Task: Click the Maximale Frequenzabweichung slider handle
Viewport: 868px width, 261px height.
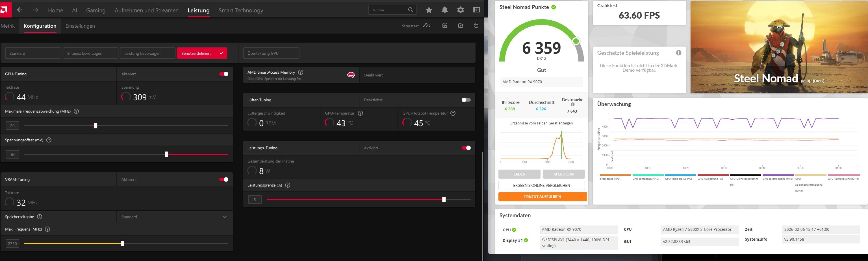Action: pos(95,126)
